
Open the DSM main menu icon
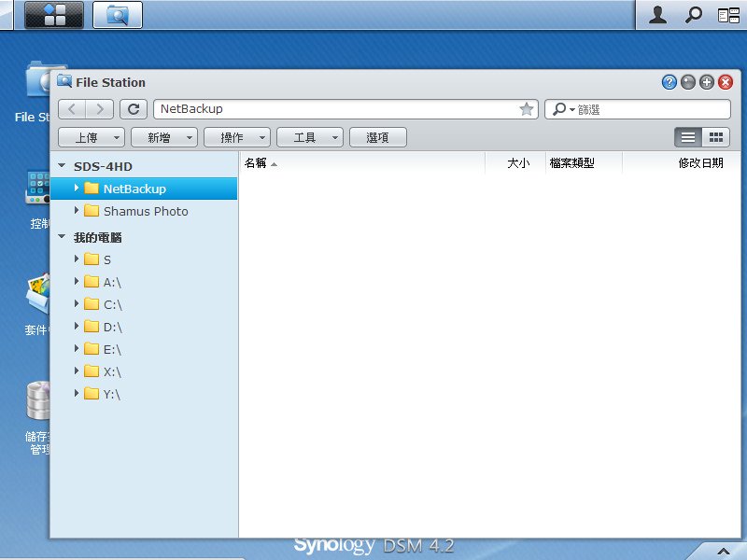(54, 15)
